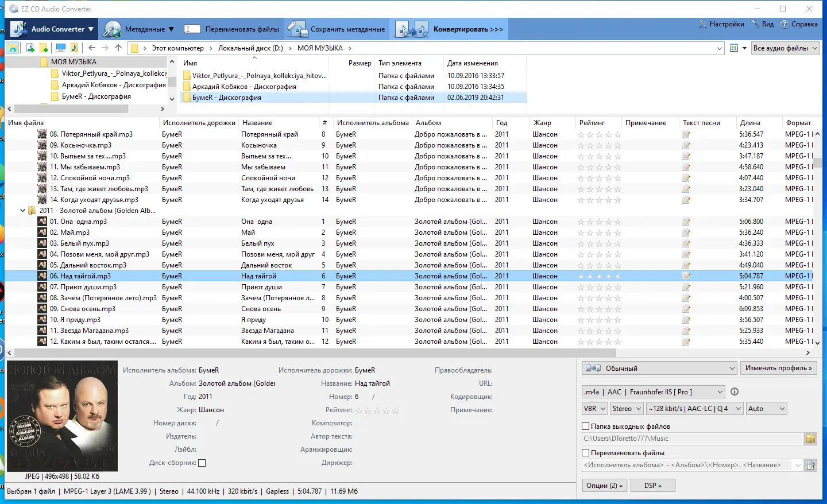Image resolution: width=827 pixels, height=504 pixels.
Task: Sort by Длина column header
Action: [x=750, y=123]
